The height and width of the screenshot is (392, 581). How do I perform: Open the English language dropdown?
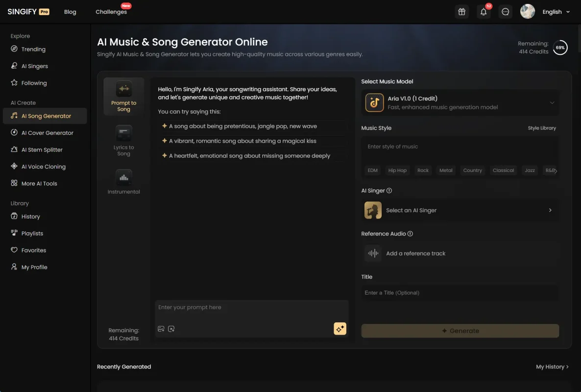tap(556, 12)
